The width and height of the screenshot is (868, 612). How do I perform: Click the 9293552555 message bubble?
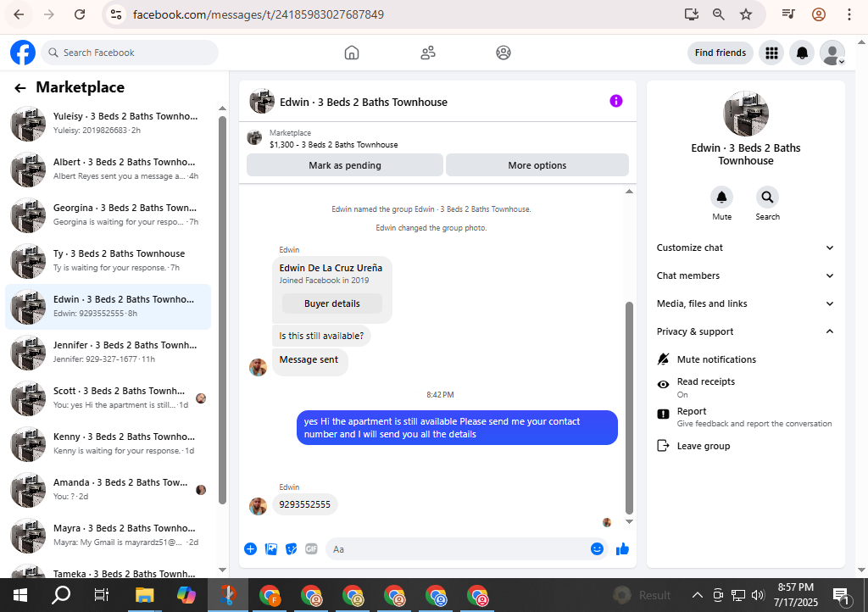point(304,504)
